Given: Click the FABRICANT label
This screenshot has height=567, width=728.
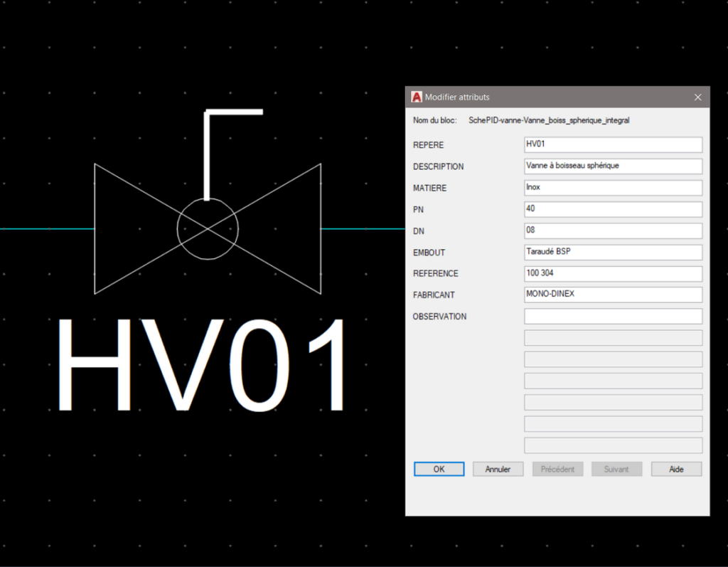Looking at the screenshot, I should [x=434, y=295].
